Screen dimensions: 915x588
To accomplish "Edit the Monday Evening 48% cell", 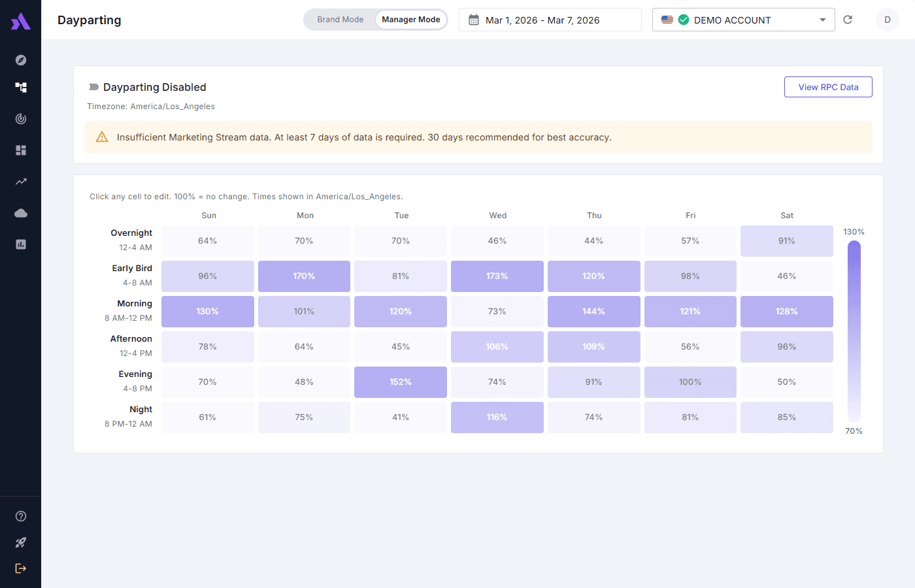I will [304, 382].
